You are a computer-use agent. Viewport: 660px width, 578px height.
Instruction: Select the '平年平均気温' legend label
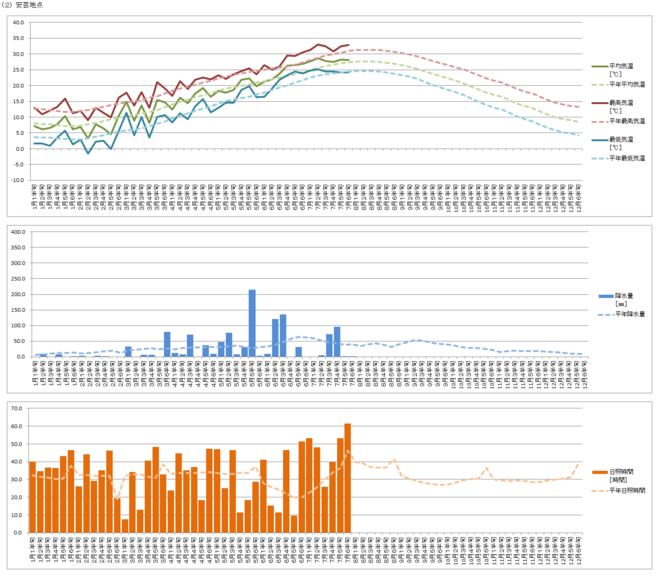[x=627, y=85]
